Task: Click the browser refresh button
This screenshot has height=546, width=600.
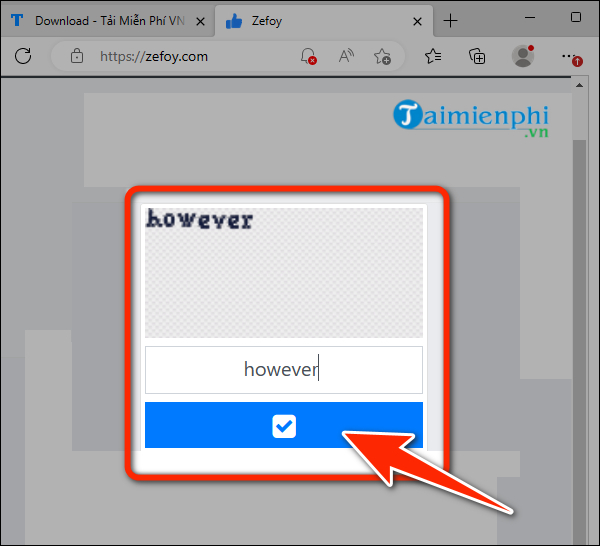Action: click(x=22, y=57)
